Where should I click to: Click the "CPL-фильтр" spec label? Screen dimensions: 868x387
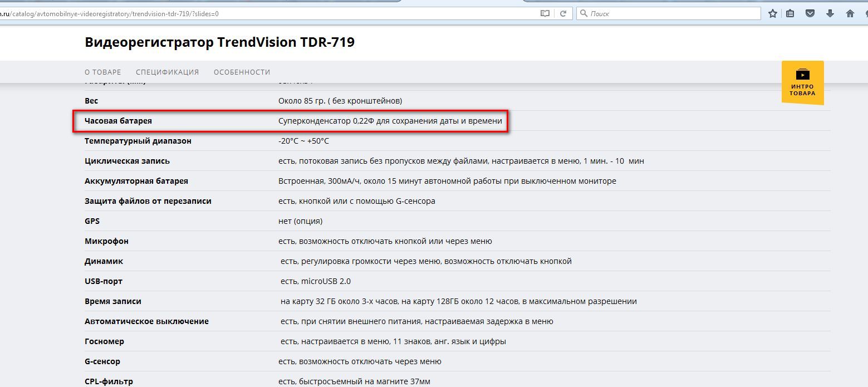(109, 381)
